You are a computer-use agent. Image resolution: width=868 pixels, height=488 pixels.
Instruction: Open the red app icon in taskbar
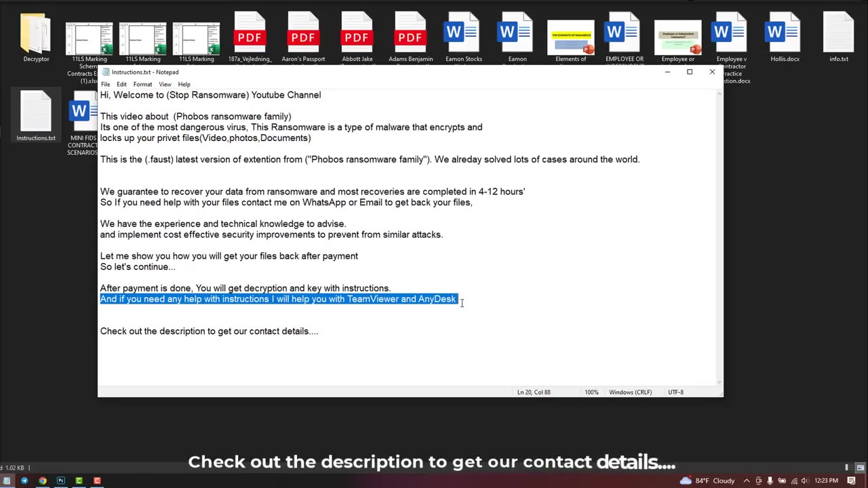click(x=98, y=481)
